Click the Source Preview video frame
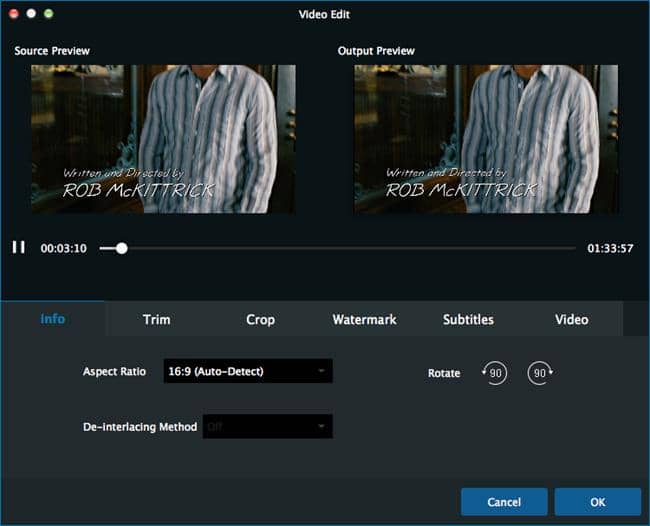The image size is (650, 526). pos(163,139)
